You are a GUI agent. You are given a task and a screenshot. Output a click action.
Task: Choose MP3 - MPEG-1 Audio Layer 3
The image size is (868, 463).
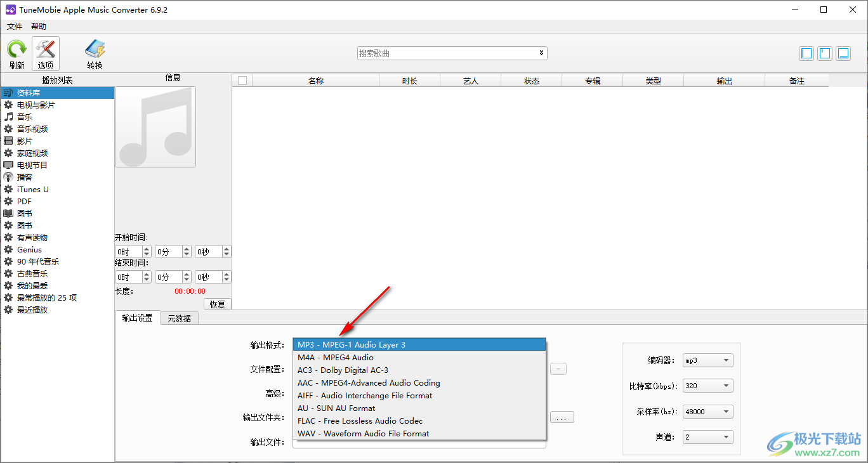coord(419,344)
